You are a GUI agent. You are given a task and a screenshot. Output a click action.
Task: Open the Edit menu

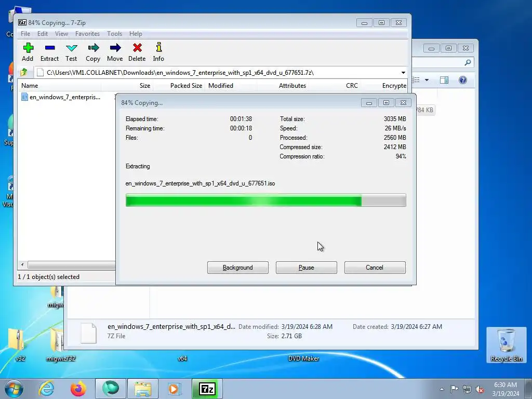[43, 34]
